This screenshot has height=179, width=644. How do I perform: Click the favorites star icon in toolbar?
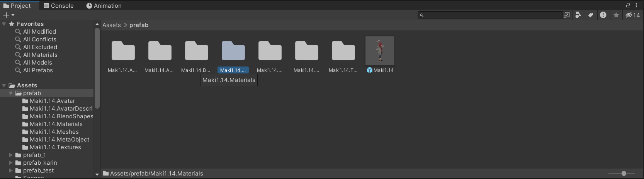616,15
